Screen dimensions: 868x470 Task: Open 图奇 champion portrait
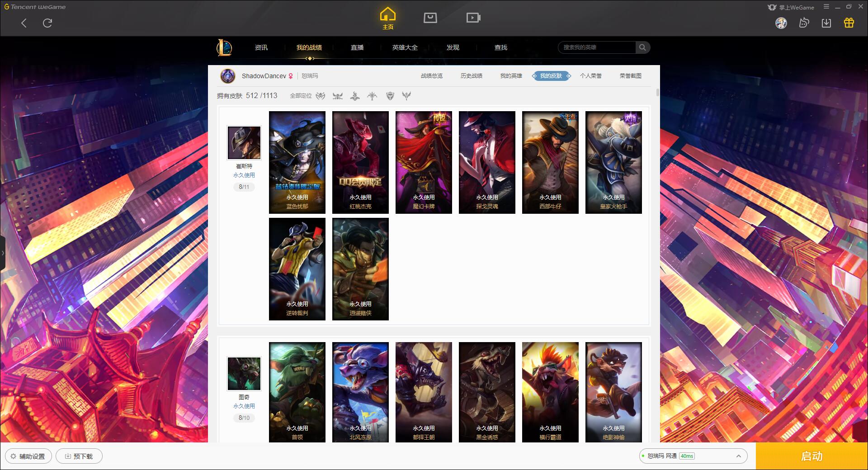[x=244, y=374]
